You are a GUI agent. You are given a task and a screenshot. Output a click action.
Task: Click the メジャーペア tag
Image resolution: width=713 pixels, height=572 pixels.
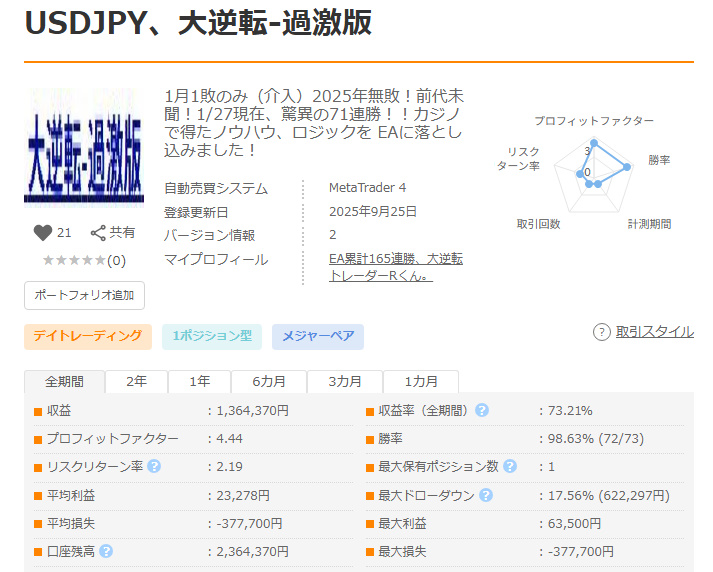point(318,337)
